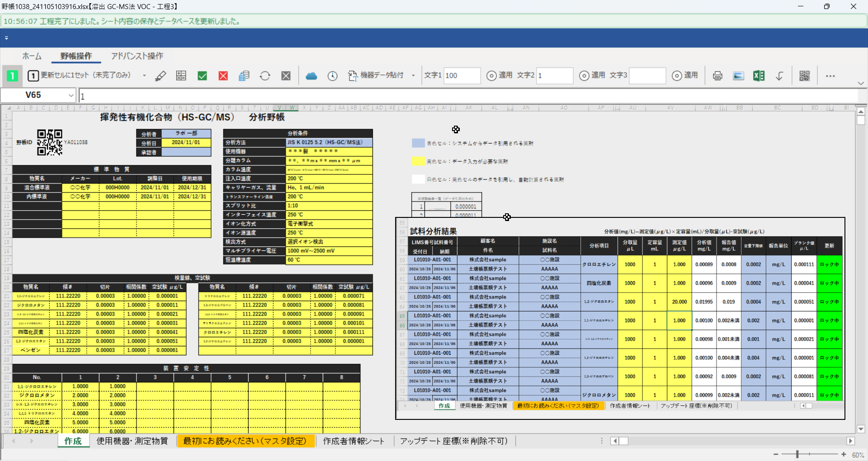This screenshot has width=868, height=461.
Task: Click the circular refresh icon
Action: [x=265, y=75]
